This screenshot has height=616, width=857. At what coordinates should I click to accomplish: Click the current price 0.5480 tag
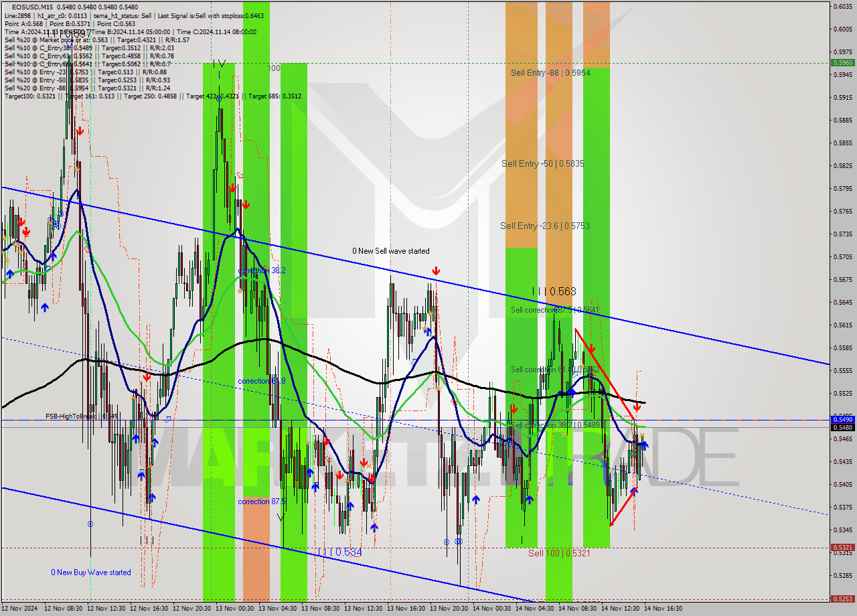click(842, 427)
